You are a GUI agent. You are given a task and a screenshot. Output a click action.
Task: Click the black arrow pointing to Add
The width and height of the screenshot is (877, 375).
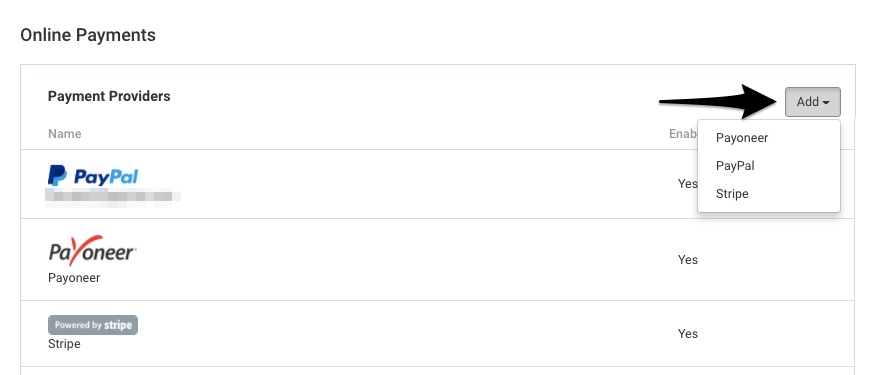pyautogui.click(x=720, y=101)
